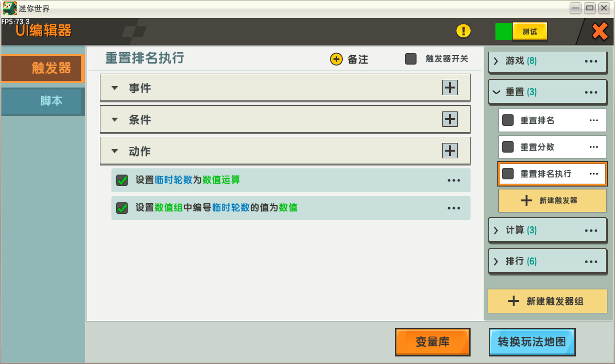Open more options for 数值组 action row
This screenshot has height=364, width=615.
[x=453, y=208]
